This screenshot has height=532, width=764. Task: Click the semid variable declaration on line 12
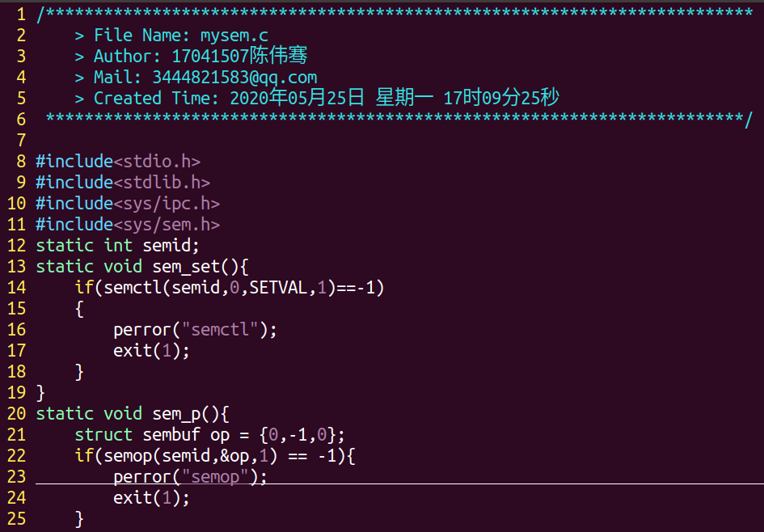pyautogui.click(x=171, y=246)
